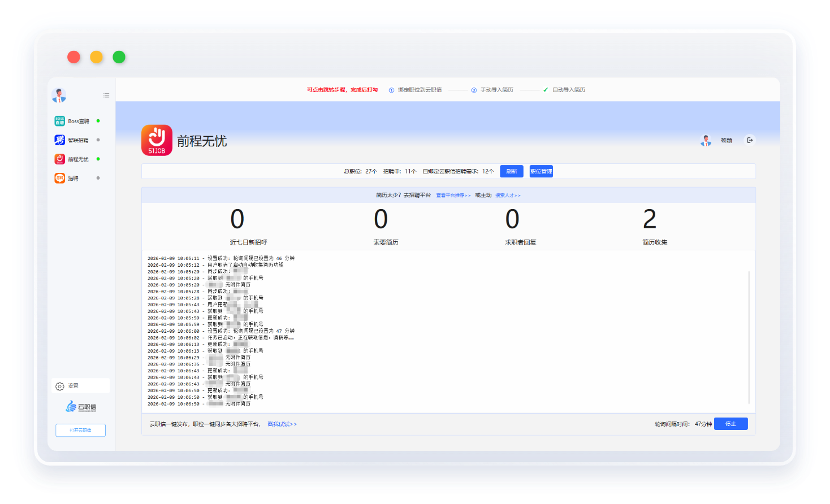Click the 云职信 logo in the sidebar

tap(81, 407)
